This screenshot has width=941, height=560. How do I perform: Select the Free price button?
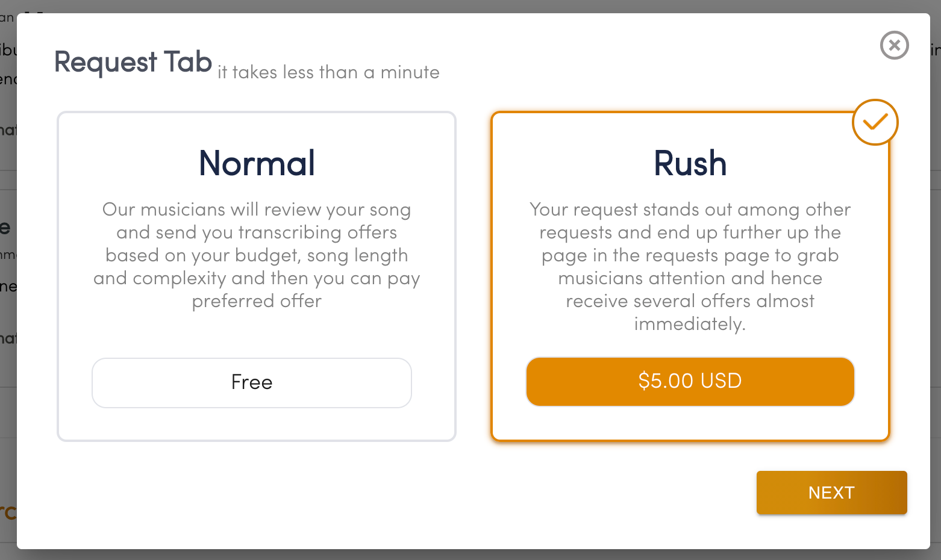pos(252,382)
